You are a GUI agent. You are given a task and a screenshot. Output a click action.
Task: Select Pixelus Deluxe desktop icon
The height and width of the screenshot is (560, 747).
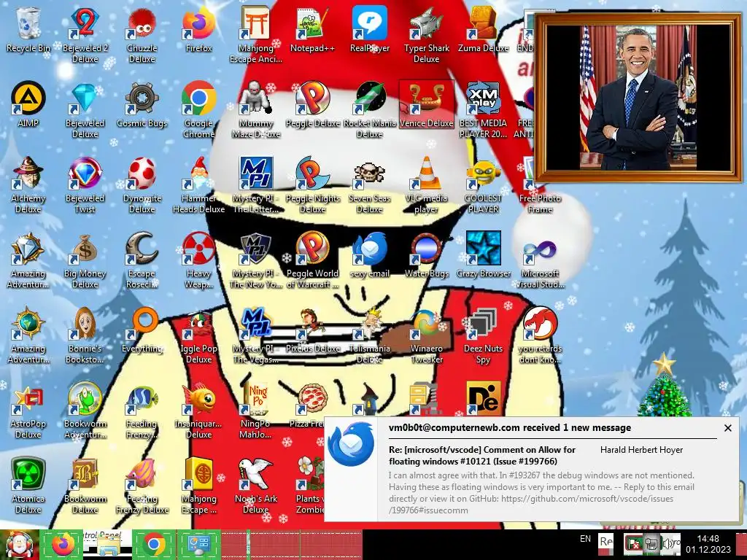[x=312, y=330]
